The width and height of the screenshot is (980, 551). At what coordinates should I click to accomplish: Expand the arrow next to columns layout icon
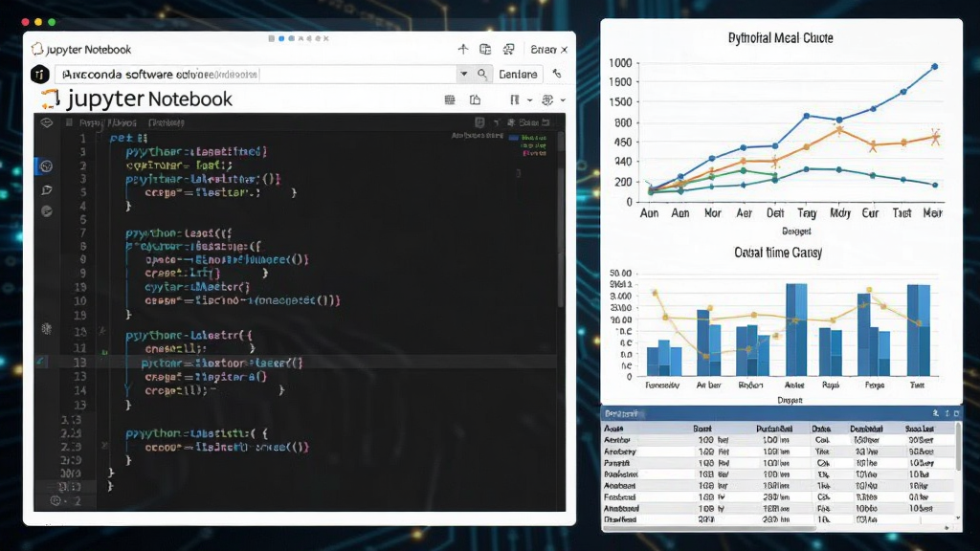point(529,99)
